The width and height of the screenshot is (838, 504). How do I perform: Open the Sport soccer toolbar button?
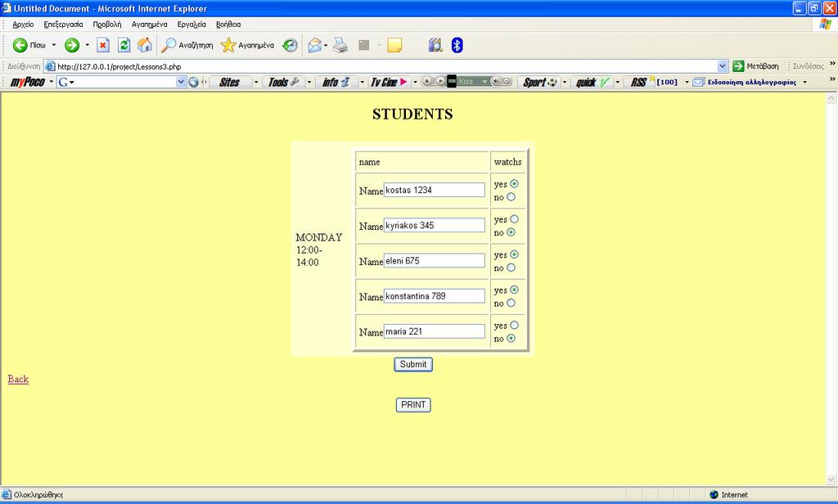540,82
